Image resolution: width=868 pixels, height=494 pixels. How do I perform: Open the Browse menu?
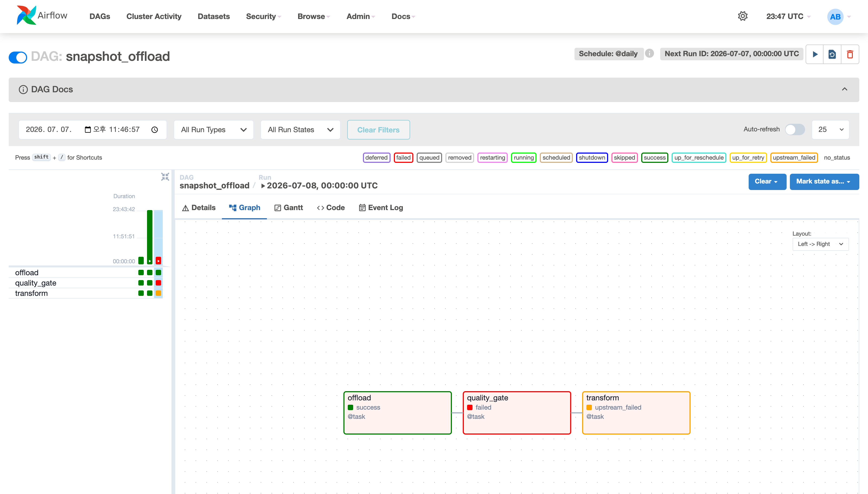click(314, 16)
